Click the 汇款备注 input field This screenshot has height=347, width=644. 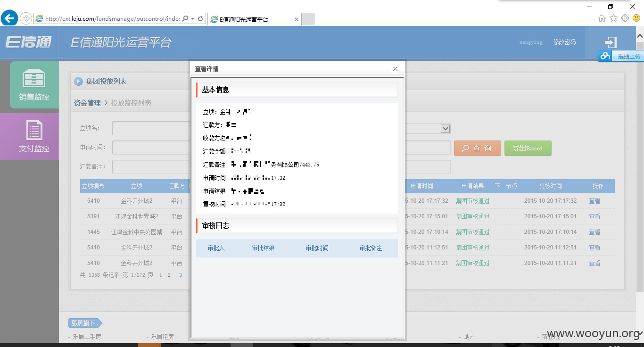click(x=151, y=167)
